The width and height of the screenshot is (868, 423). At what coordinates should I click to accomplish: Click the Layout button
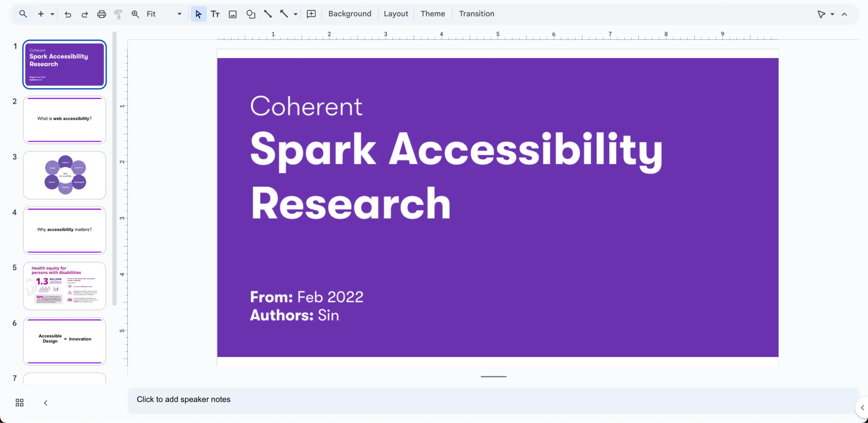(x=396, y=14)
